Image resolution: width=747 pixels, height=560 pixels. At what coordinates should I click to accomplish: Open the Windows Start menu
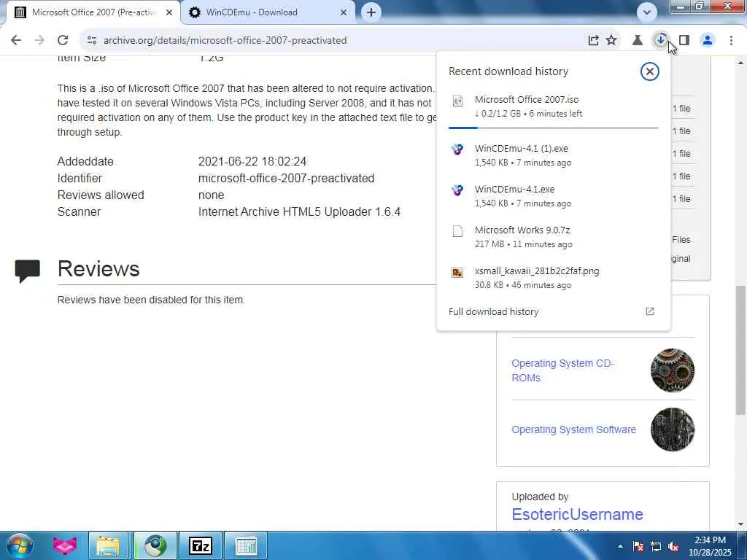20,545
